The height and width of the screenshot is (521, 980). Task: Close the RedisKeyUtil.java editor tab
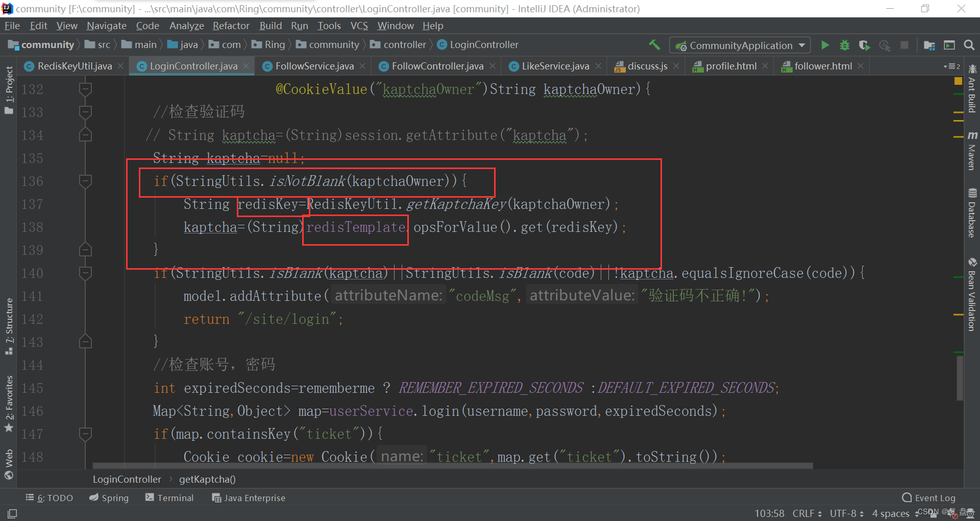[120, 66]
